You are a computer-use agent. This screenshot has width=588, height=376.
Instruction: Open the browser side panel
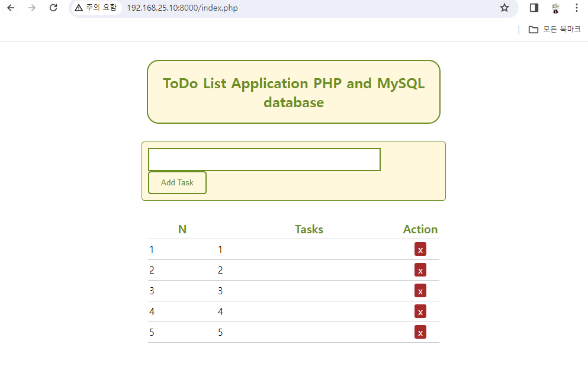[534, 8]
